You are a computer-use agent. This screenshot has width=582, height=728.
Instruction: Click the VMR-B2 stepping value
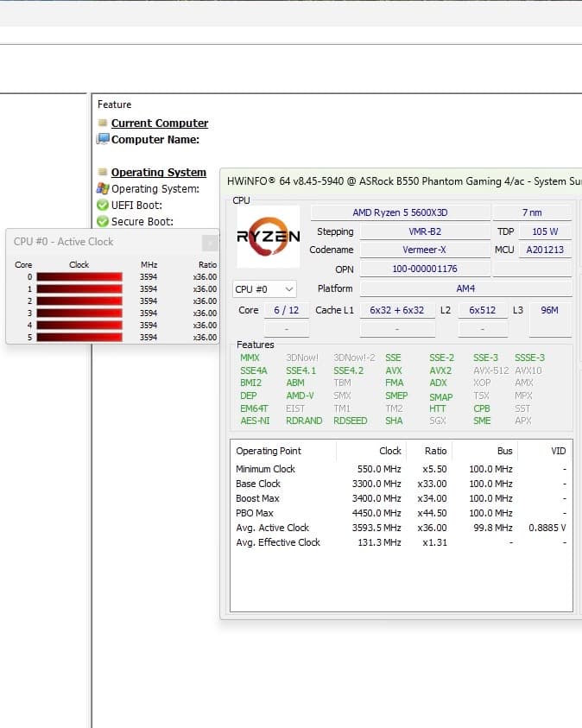pyautogui.click(x=425, y=231)
